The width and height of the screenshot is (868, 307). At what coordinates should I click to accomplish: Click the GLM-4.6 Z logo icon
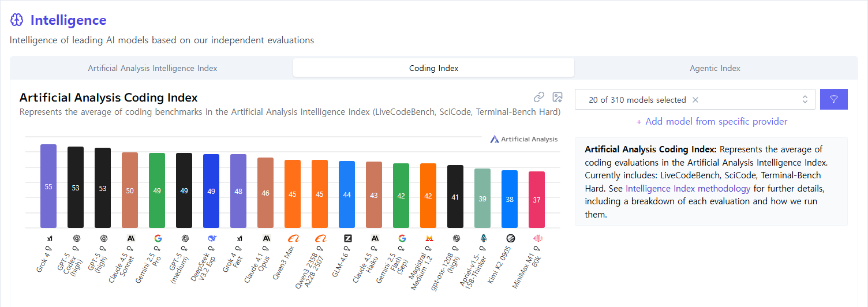[347, 238]
